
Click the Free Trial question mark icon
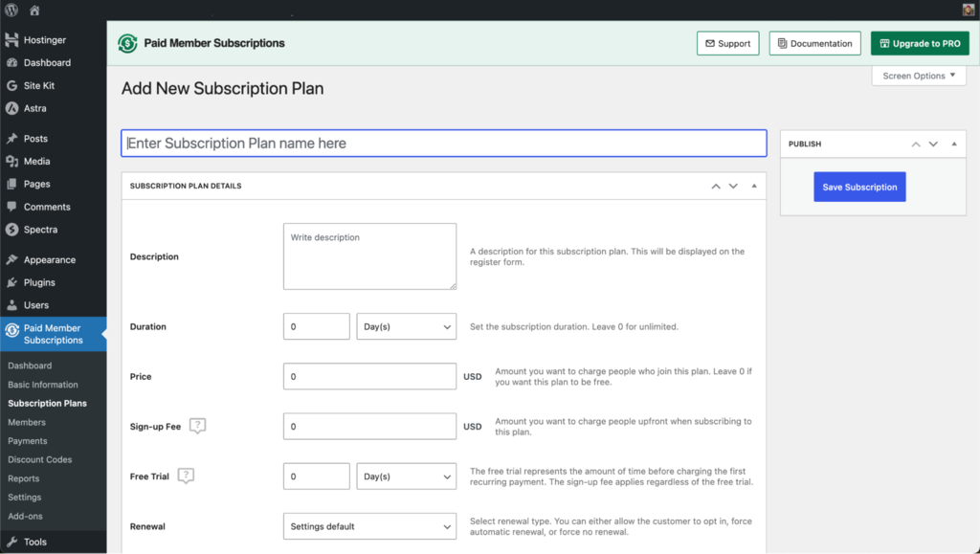tap(186, 475)
